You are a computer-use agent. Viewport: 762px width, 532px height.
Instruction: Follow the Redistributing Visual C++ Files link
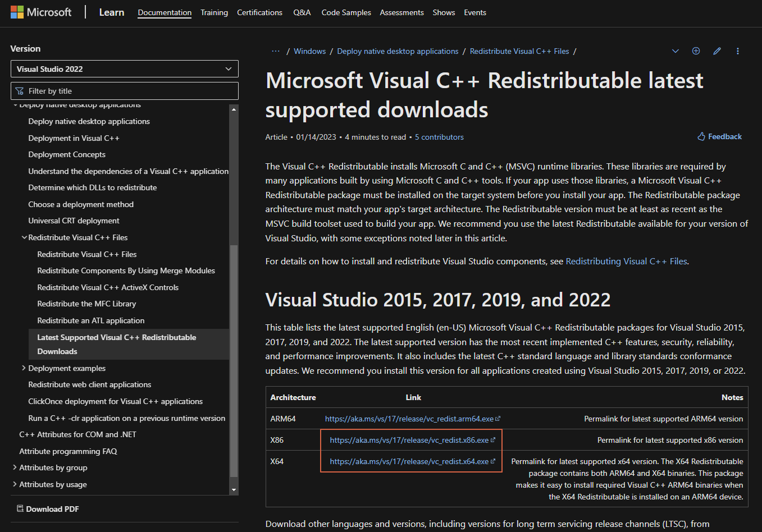pyautogui.click(x=626, y=261)
